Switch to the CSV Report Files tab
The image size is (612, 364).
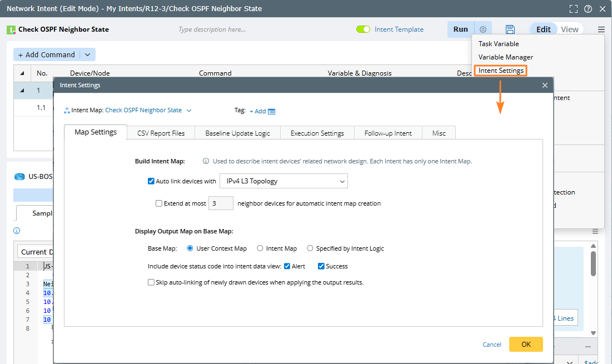(x=161, y=133)
